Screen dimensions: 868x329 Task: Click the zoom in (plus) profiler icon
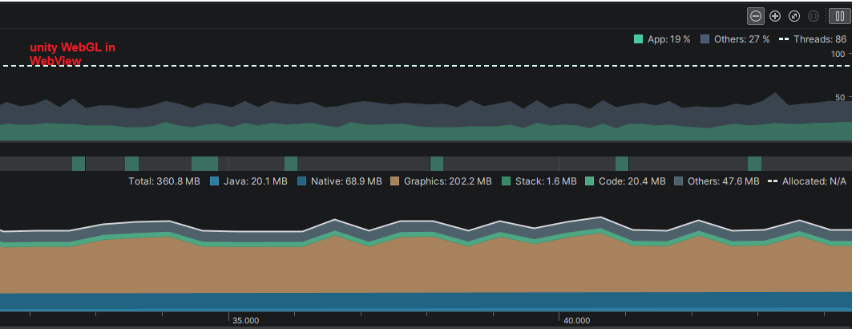pyautogui.click(x=775, y=15)
